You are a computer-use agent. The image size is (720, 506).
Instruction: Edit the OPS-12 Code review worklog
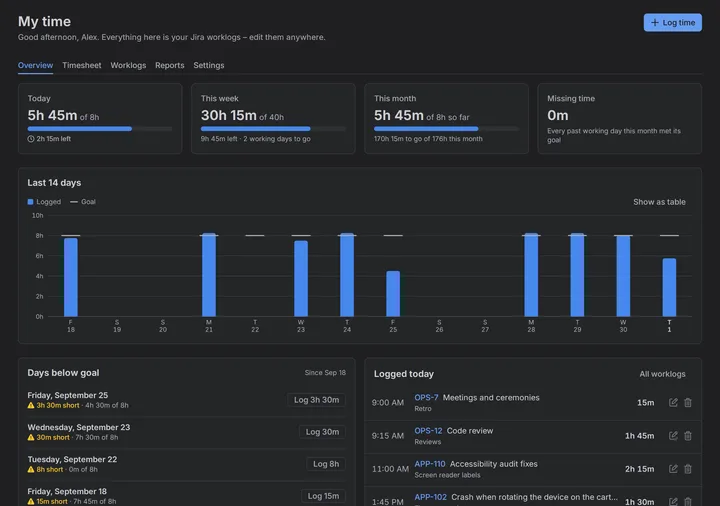click(673, 436)
